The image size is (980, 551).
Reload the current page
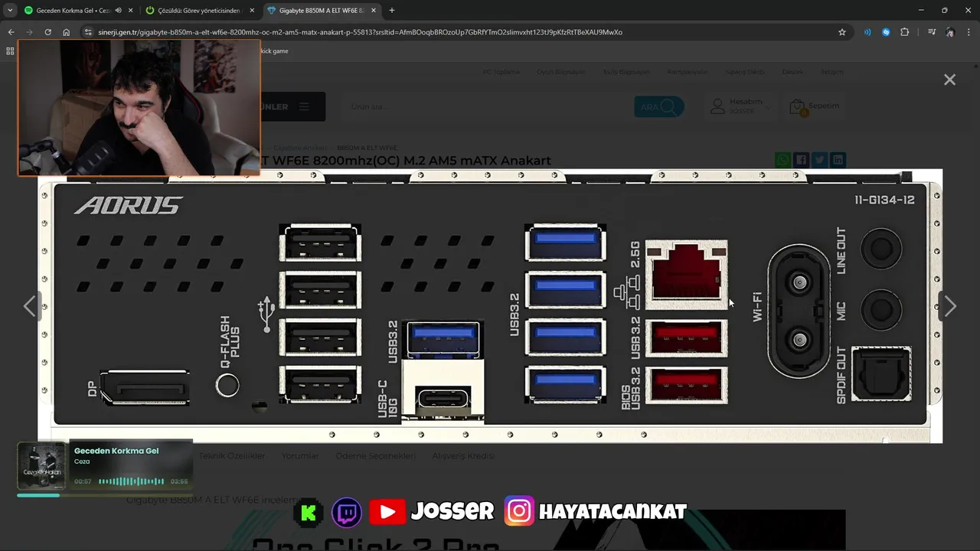tap(47, 32)
